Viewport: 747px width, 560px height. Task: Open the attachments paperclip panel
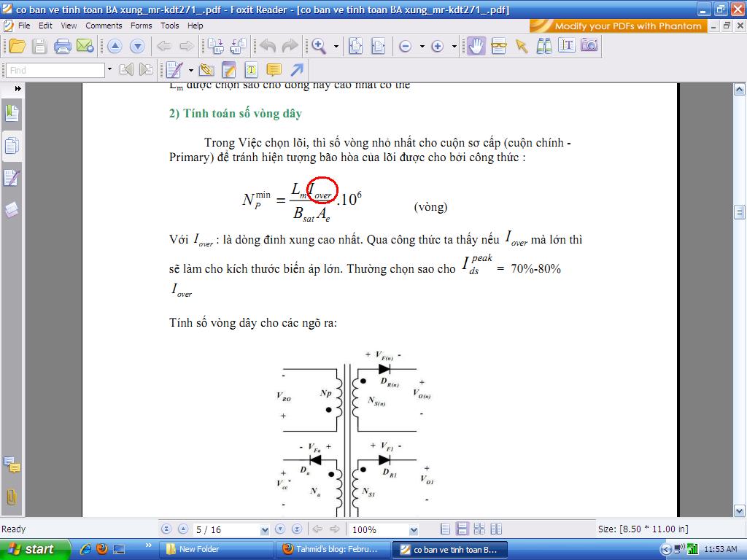click(12, 497)
